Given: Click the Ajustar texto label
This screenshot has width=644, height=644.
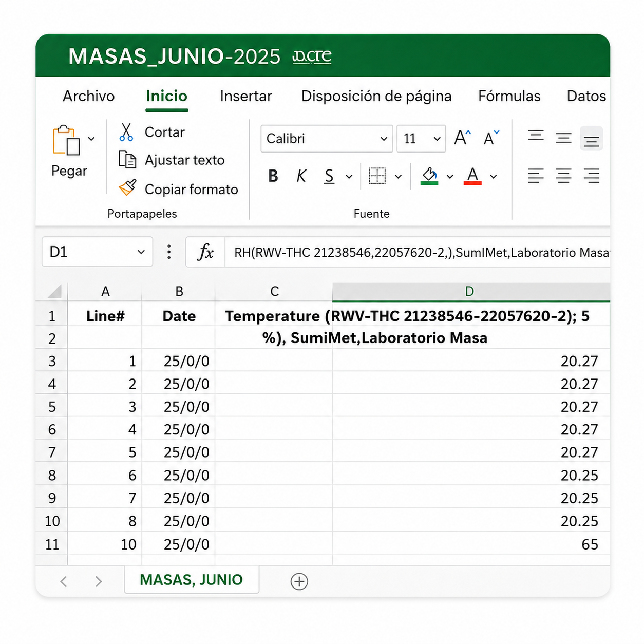Looking at the screenshot, I should [185, 160].
